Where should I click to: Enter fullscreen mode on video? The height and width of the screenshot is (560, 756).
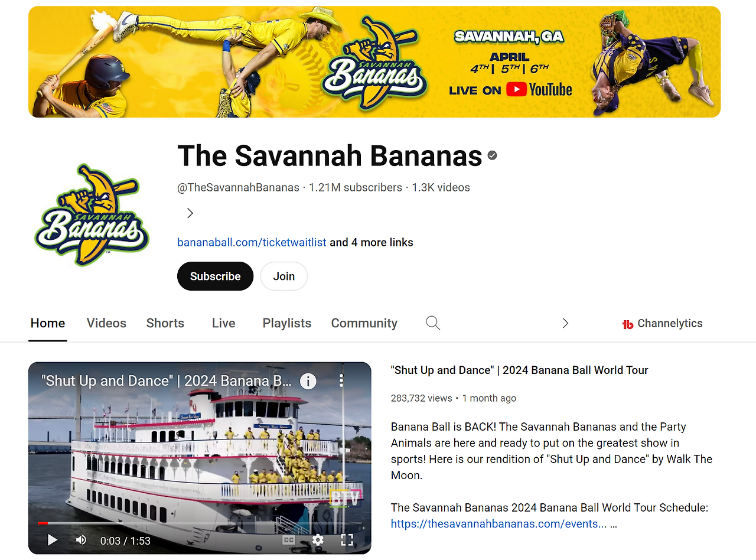coord(347,540)
